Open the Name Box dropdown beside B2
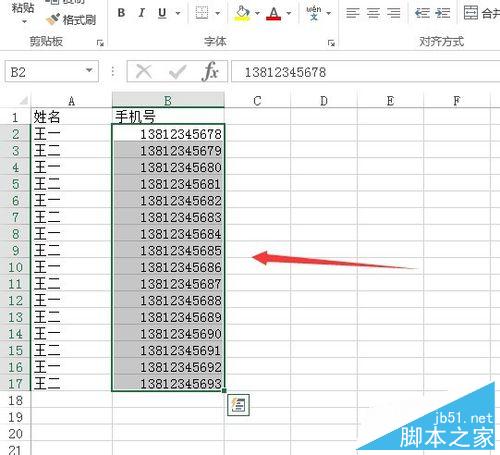The width and height of the screenshot is (500, 455). pos(89,70)
